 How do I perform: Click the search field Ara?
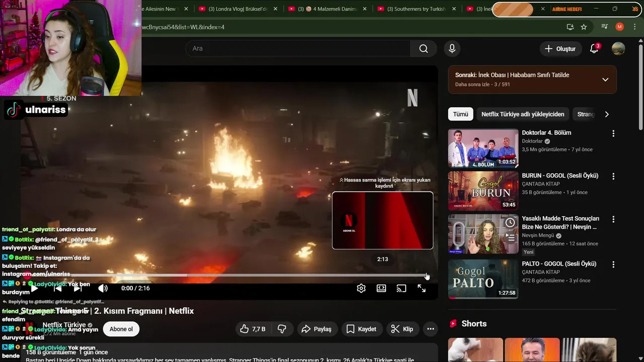(x=298, y=48)
